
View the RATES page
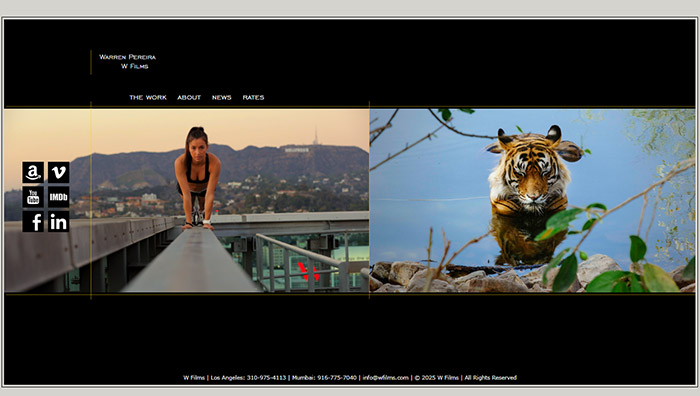(x=253, y=97)
